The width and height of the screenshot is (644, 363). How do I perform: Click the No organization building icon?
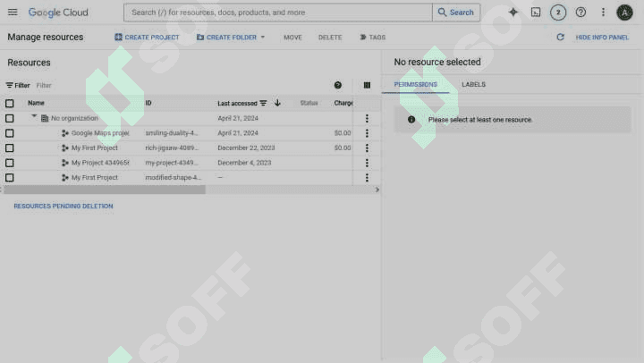45,118
